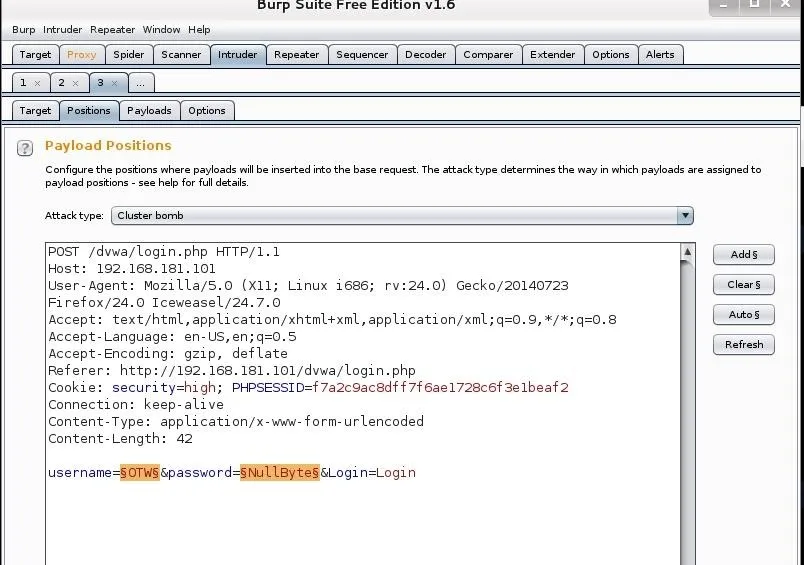The height and width of the screenshot is (565, 804).
Task: Open the Intruder Target sub-tab
Action: tap(35, 110)
